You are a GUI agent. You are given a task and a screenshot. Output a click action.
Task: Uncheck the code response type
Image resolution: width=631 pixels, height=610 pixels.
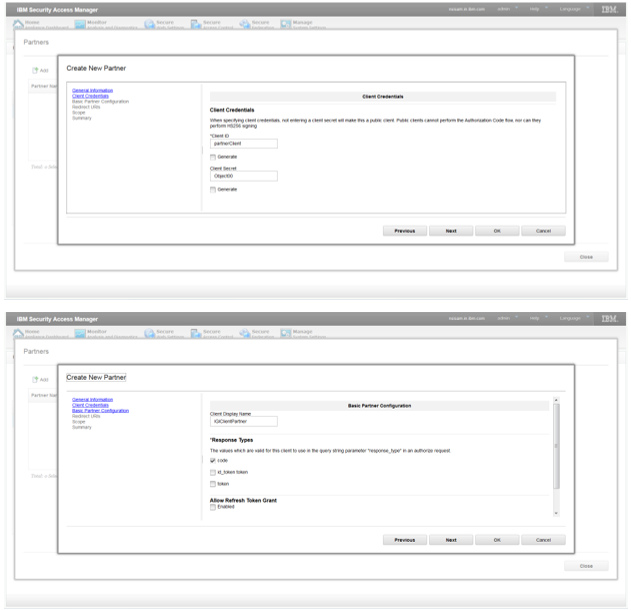213,460
